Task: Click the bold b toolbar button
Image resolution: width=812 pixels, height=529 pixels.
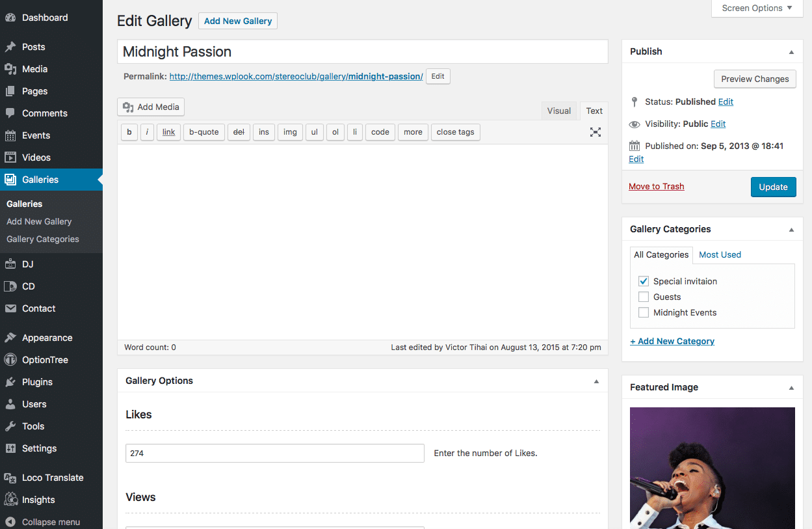Action: tap(129, 132)
